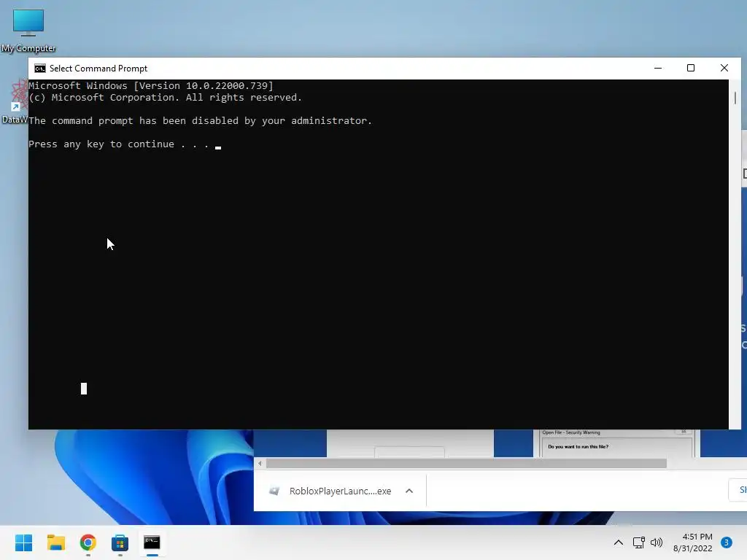
Task: Open the Windows Start menu
Action: [23, 542]
